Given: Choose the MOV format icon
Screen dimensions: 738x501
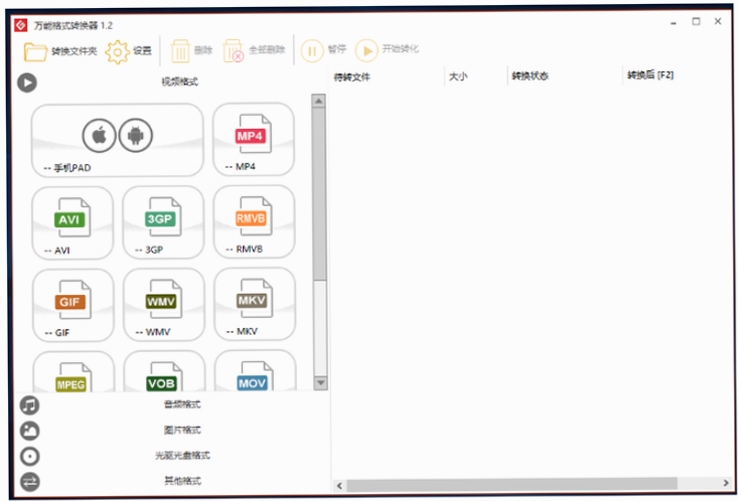Looking at the screenshot, I should coord(255,376).
